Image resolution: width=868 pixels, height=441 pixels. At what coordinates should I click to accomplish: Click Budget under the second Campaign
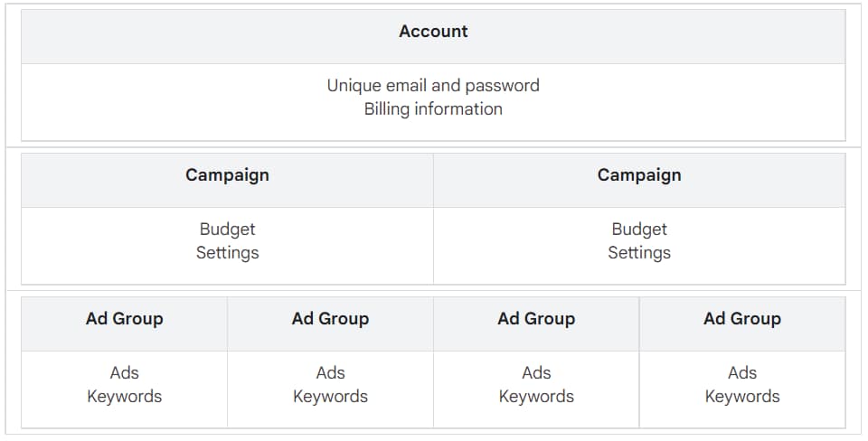639,229
